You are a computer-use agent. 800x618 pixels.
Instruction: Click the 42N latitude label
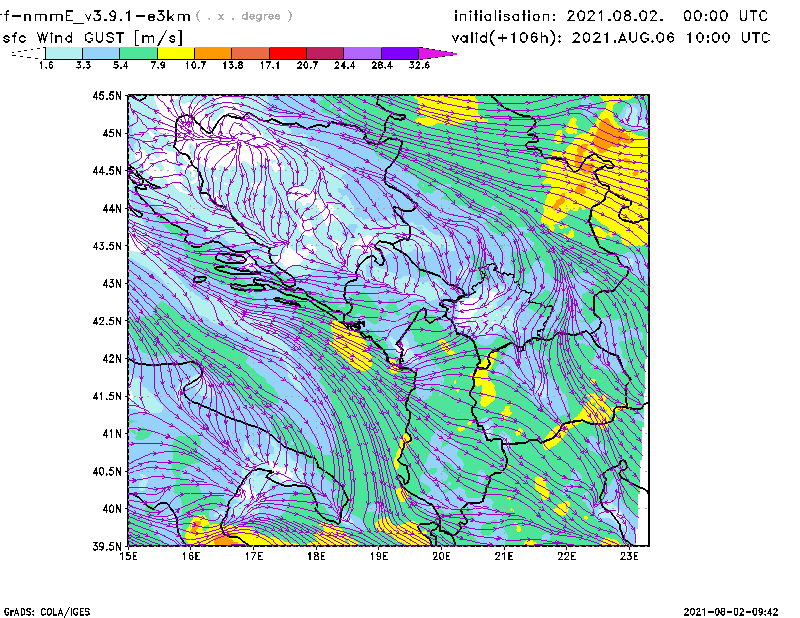coord(112,358)
